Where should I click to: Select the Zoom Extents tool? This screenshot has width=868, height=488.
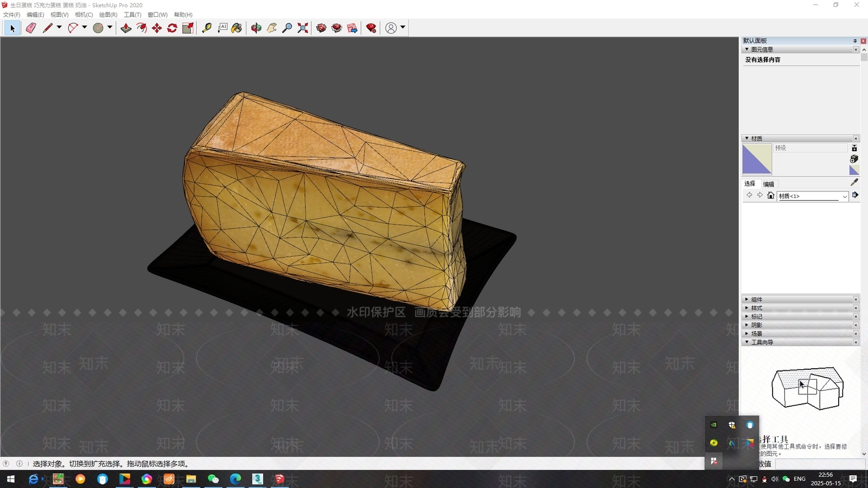coord(303,28)
